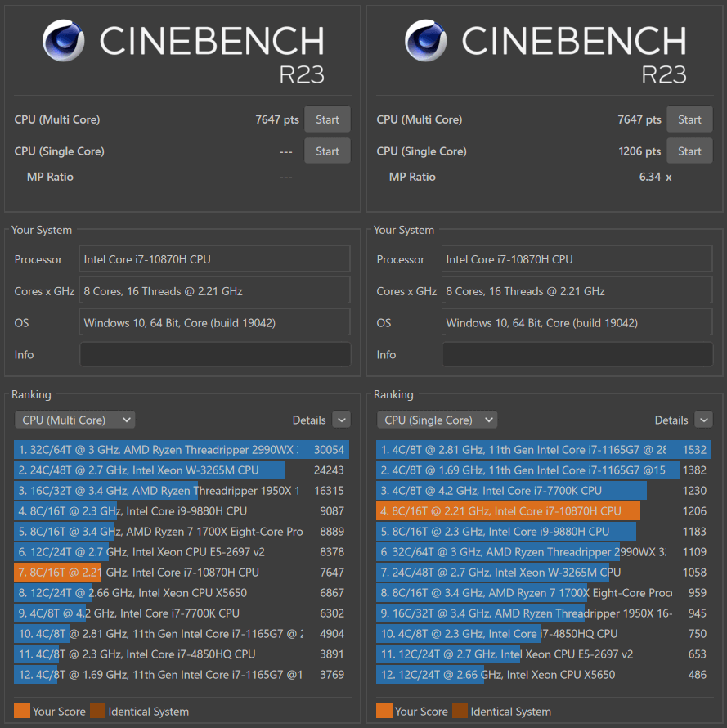The height and width of the screenshot is (728, 727).
Task: Select Xeon X5650 row scoring 6867
Action: point(182,592)
